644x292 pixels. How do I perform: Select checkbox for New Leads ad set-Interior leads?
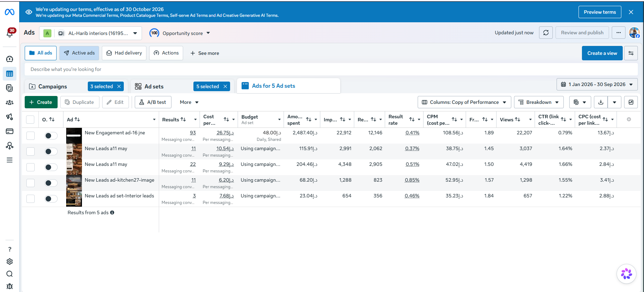(x=31, y=199)
